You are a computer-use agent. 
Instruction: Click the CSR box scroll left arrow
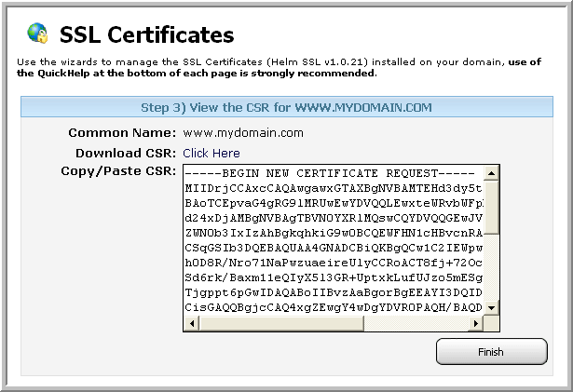[192, 323]
